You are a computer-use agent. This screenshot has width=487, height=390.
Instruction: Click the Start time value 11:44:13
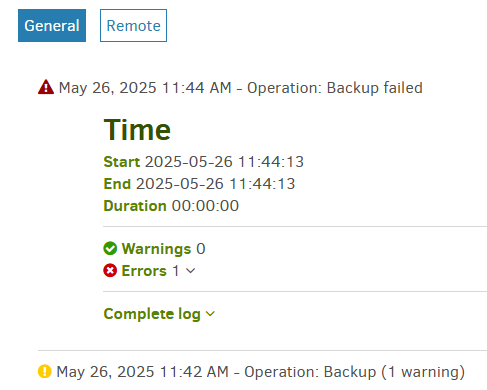click(271, 162)
